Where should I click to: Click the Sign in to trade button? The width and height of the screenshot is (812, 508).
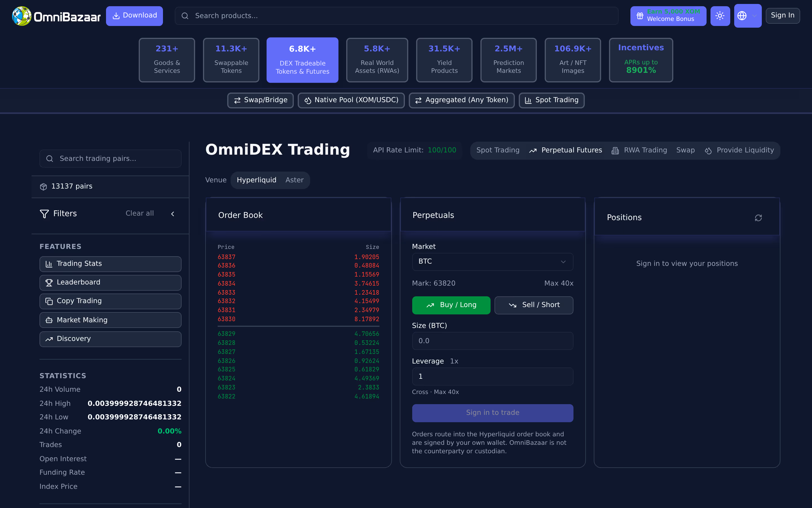pyautogui.click(x=493, y=413)
